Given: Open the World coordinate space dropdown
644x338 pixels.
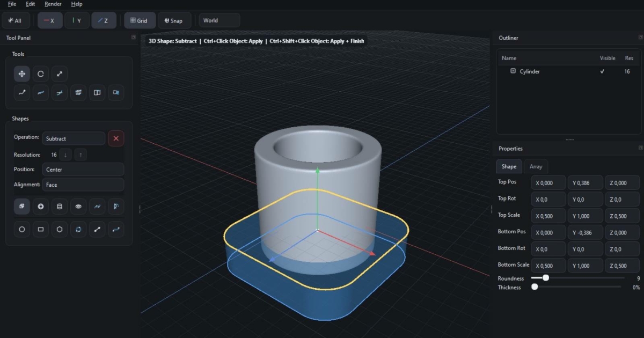Looking at the screenshot, I should pyautogui.click(x=219, y=21).
